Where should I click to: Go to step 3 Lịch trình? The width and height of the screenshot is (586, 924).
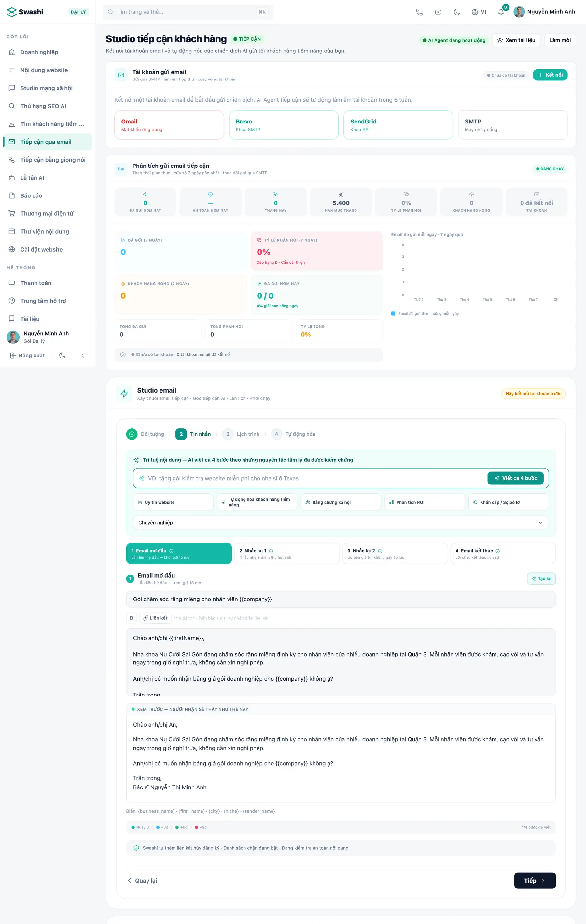[x=241, y=434]
